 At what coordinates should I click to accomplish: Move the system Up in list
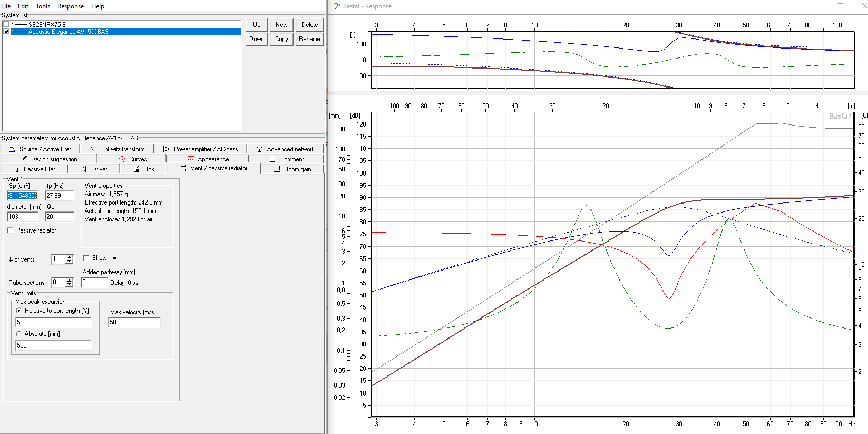click(x=257, y=25)
